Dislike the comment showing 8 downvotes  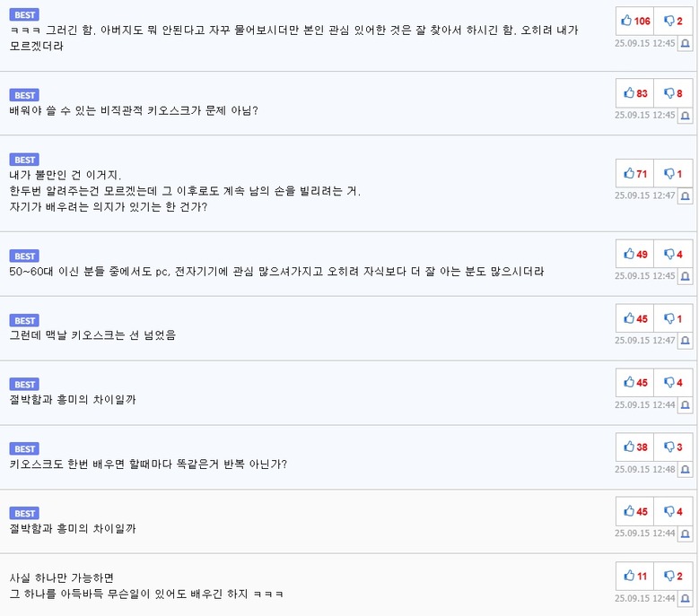(x=673, y=93)
